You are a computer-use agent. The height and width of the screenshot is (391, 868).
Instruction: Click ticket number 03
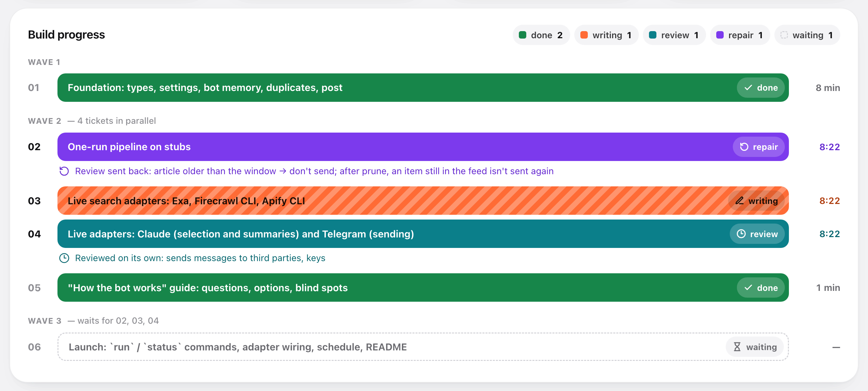(34, 201)
